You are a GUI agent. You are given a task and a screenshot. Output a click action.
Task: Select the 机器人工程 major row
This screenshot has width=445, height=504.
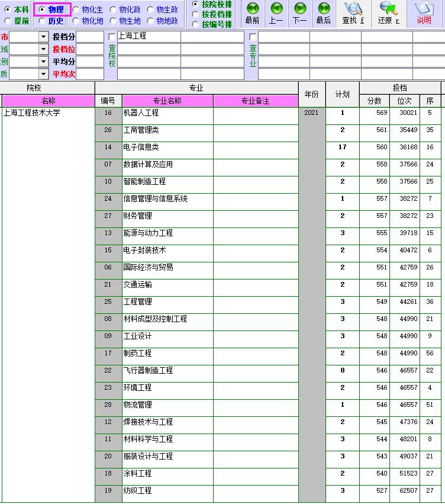coord(167,116)
